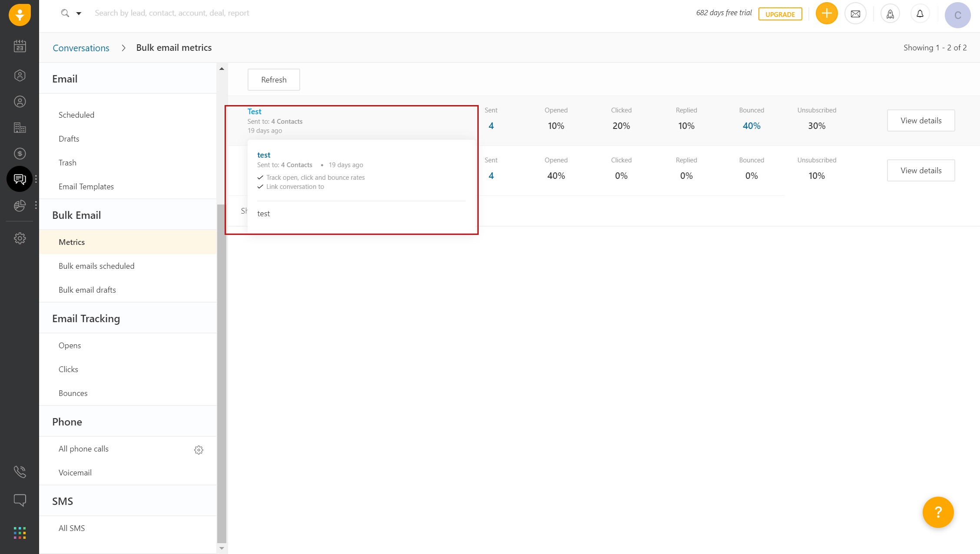Expand the search filter dropdown arrow

(x=79, y=13)
